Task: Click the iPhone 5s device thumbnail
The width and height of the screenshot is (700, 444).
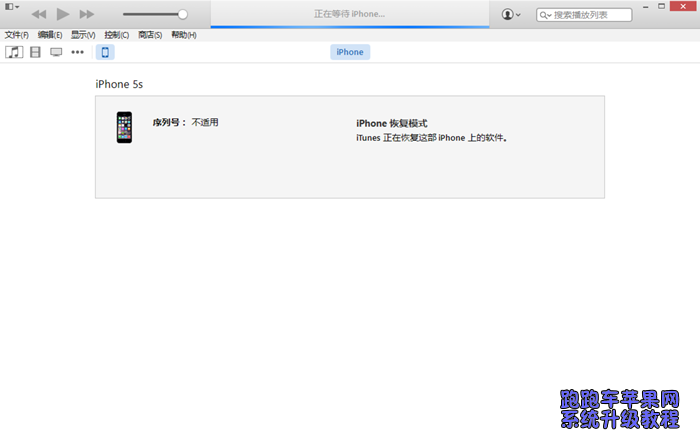Action: [124, 127]
